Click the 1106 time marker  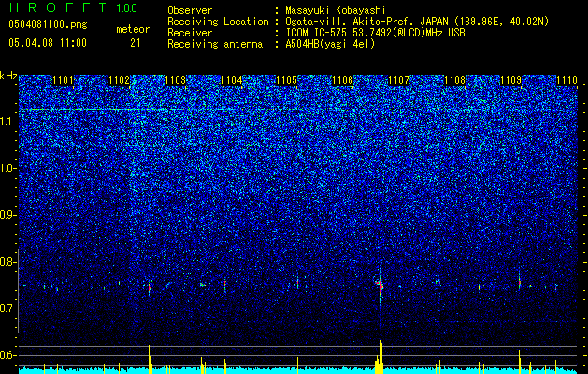point(343,80)
